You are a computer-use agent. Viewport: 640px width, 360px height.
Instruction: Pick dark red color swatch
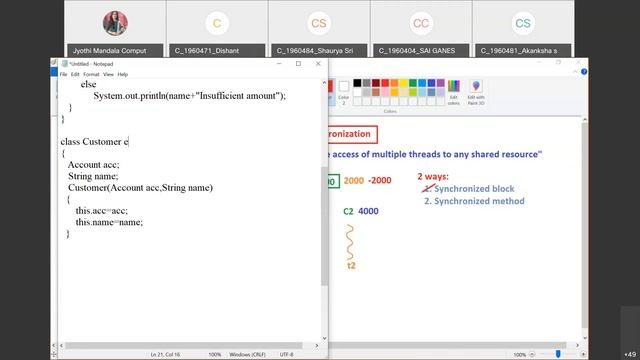click(376, 83)
